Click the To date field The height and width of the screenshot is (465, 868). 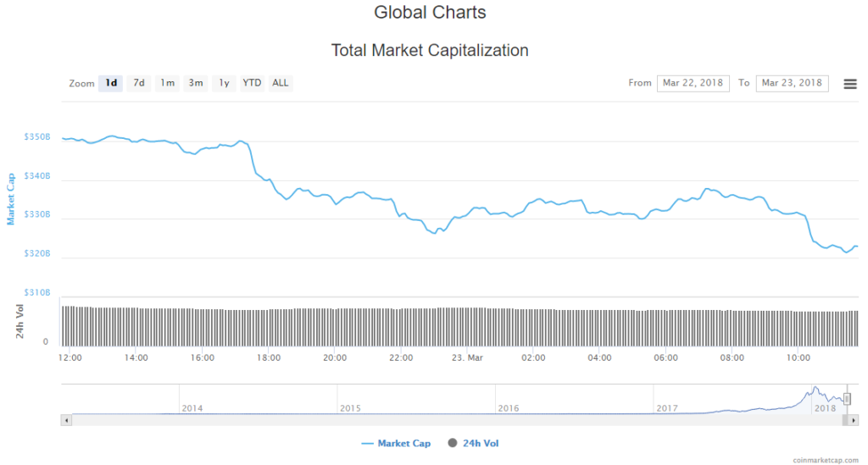coord(792,83)
